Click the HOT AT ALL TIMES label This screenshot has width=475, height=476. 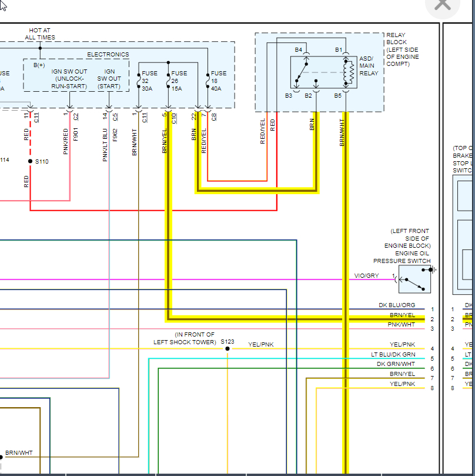(x=40, y=34)
